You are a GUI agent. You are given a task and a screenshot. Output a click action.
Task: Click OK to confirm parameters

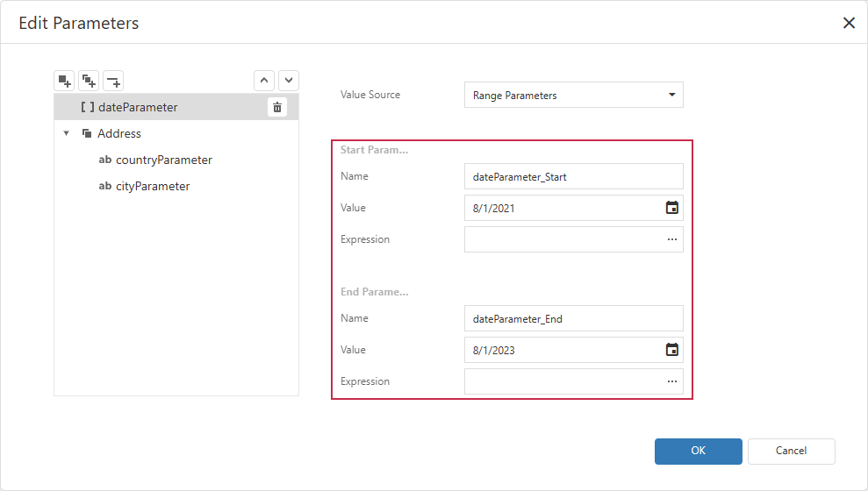(698, 452)
